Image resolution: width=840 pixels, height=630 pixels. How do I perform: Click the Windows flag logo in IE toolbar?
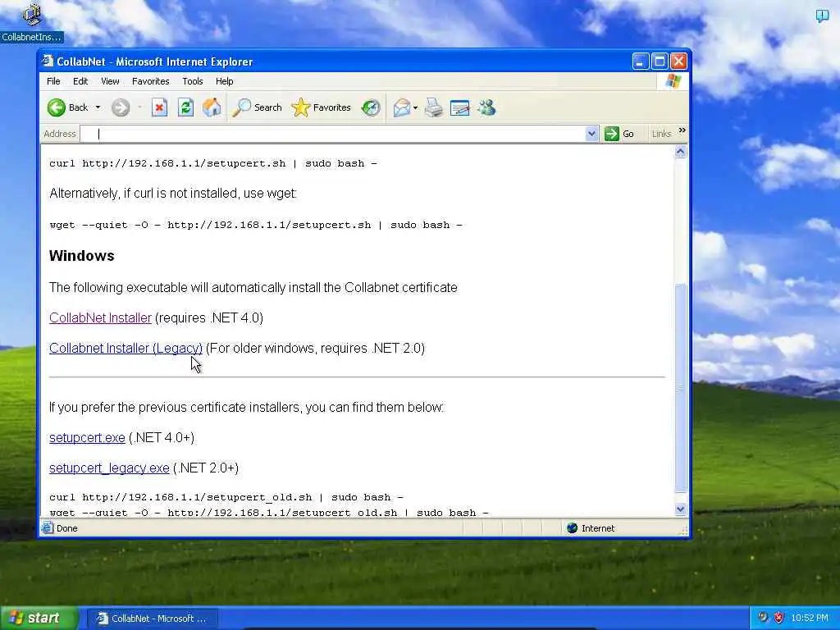[x=673, y=81]
